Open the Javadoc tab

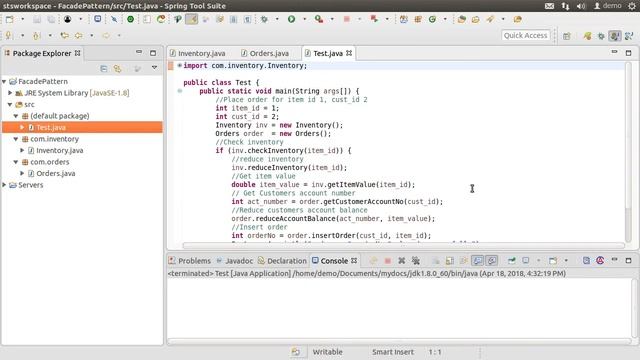pyautogui.click(x=235, y=261)
